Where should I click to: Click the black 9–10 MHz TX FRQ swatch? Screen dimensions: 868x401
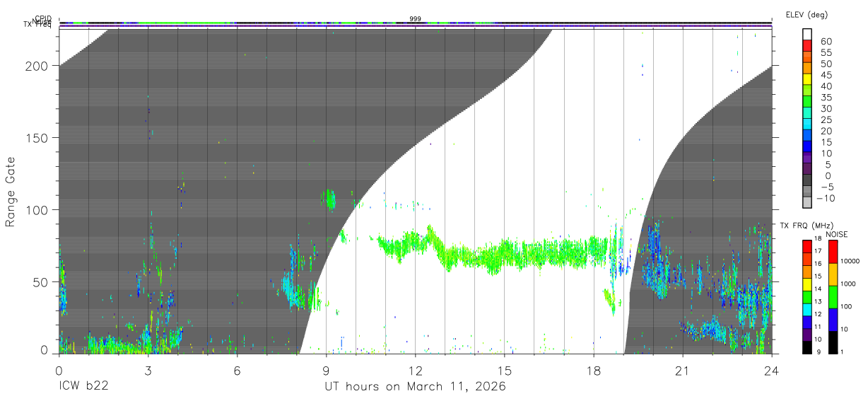click(807, 348)
